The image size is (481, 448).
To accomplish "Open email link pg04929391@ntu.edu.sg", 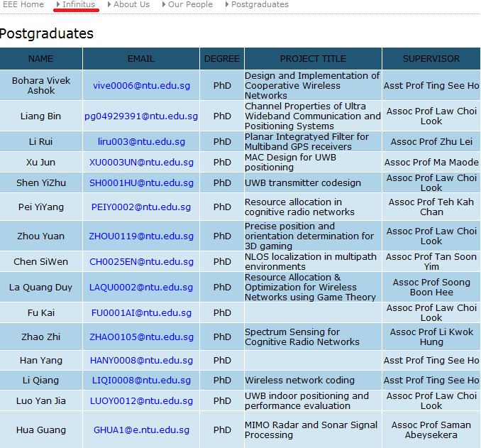I will coord(141,116).
